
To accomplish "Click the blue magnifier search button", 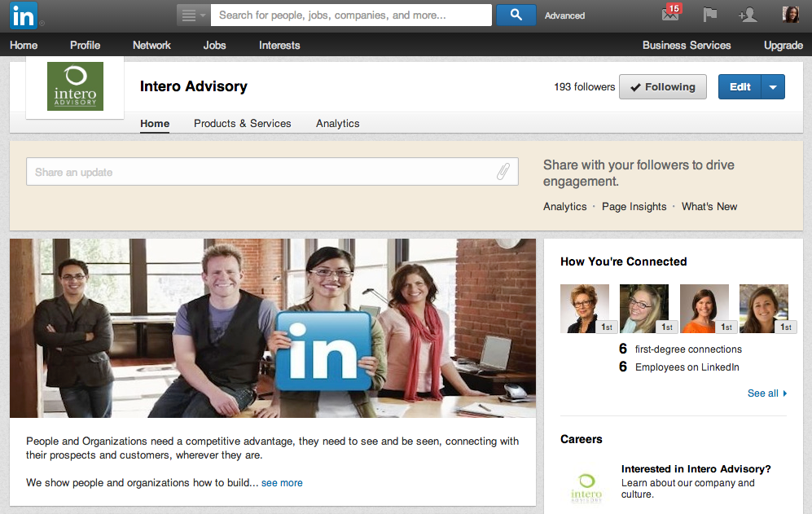I will coord(516,15).
